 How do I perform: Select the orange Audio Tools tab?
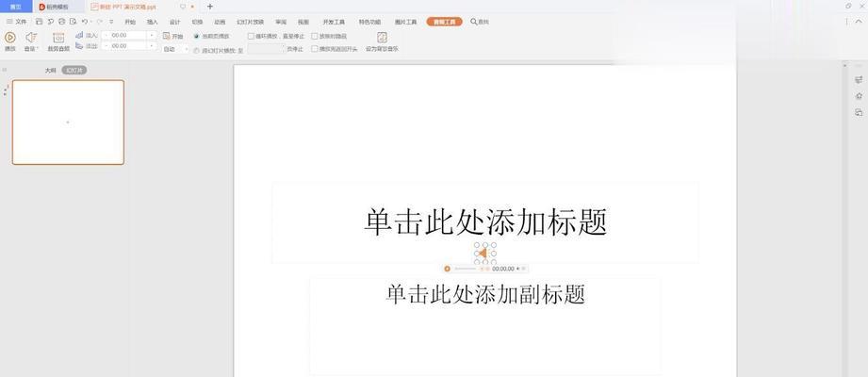click(x=445, y=22)
